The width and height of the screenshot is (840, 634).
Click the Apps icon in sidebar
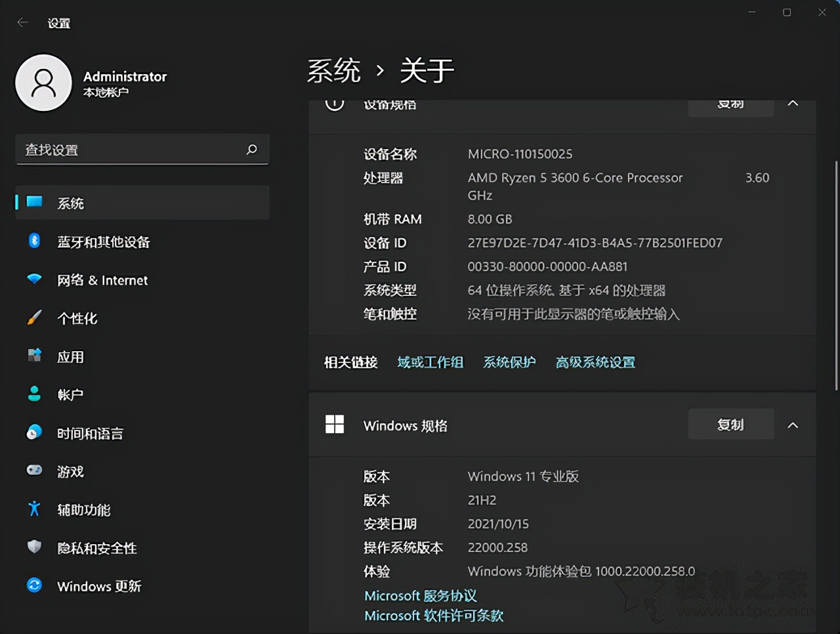click(x=34, y=356)
